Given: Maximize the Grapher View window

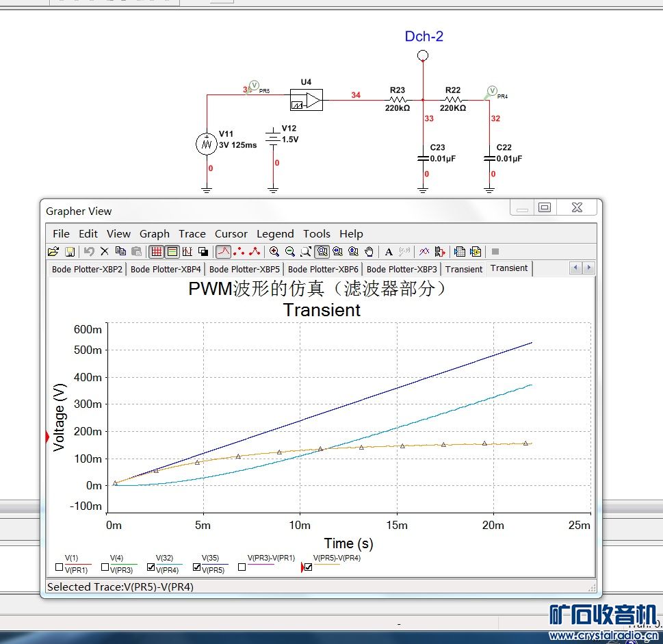Looking at the screenshot, I should coord(545,207).
